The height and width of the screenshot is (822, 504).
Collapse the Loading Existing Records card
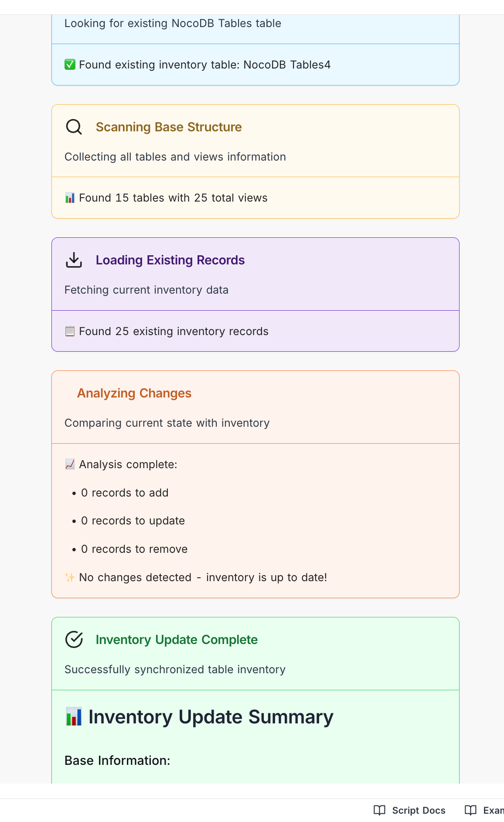pos(170,260)
